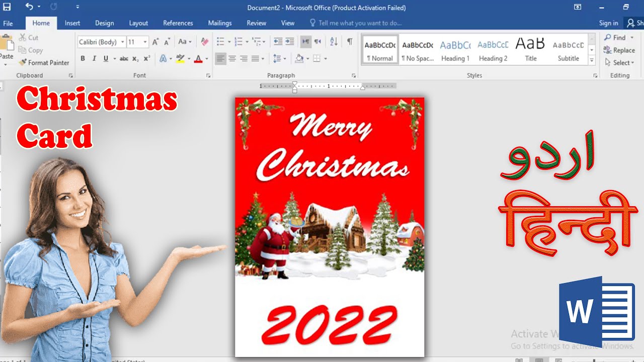Open the Select dropdown in Editing

click(x=620, y=63)
